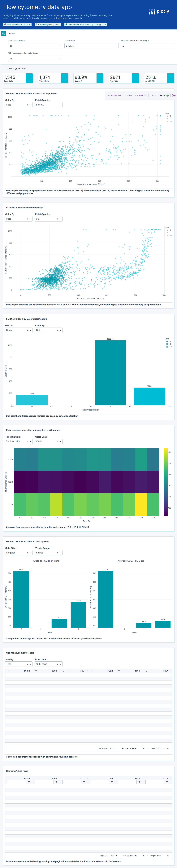Click the Viridis heatmap color bar
The height and width of the screenshot is (868, 177).
(x=166, y=482)
